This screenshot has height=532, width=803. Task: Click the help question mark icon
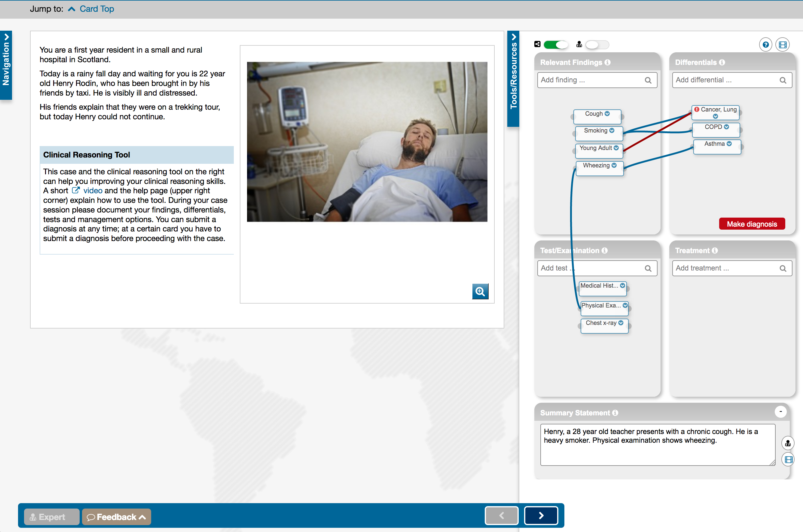765,45
